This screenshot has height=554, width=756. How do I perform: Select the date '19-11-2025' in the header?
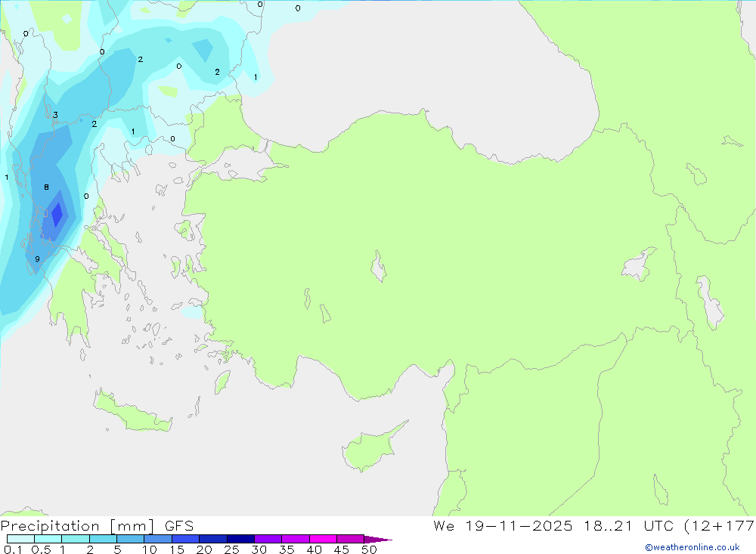pyautogui.click(x=519, y=525)
